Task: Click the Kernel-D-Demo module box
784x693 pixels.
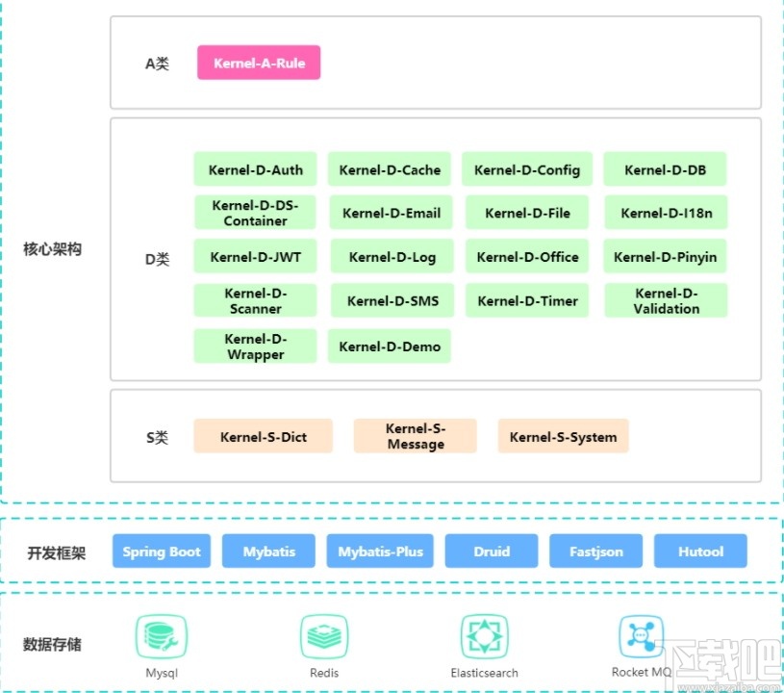Action: (x=390, y=346)
